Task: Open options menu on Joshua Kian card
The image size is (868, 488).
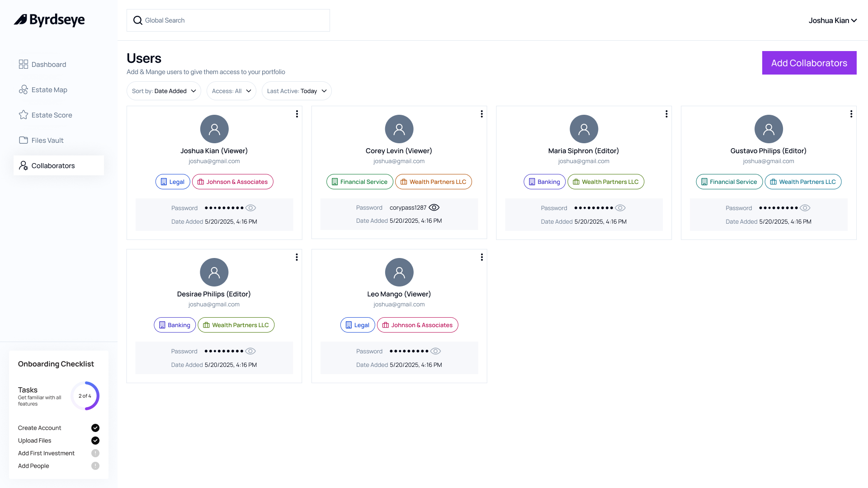Action: point(297,114)
